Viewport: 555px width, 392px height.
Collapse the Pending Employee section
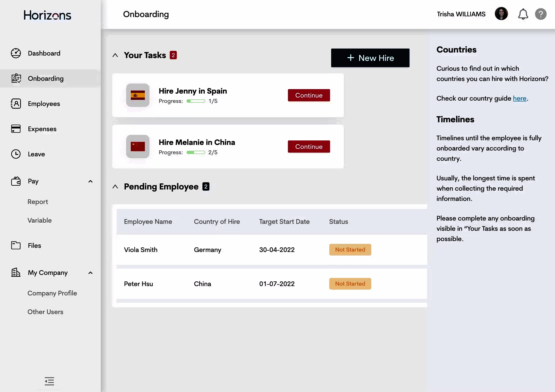115,187
